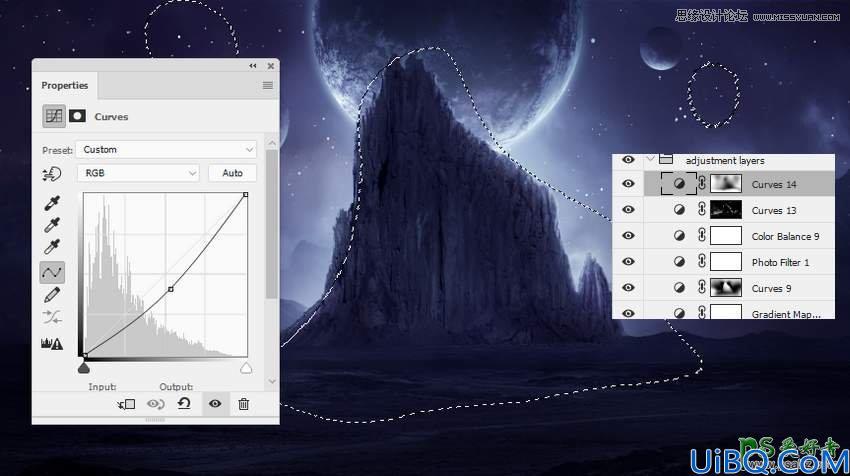Select the Curves 14 mask thumbnail
The image size is (850, 476).
(726, 184)
